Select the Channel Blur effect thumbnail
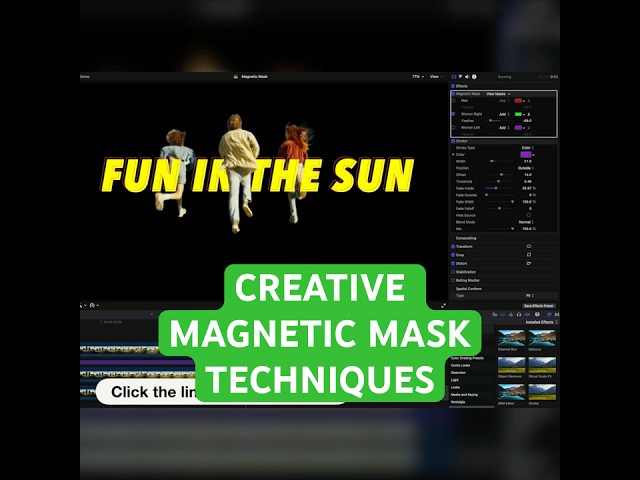The width and height of the screenshot is (640, 480). (x=511, y=338)
